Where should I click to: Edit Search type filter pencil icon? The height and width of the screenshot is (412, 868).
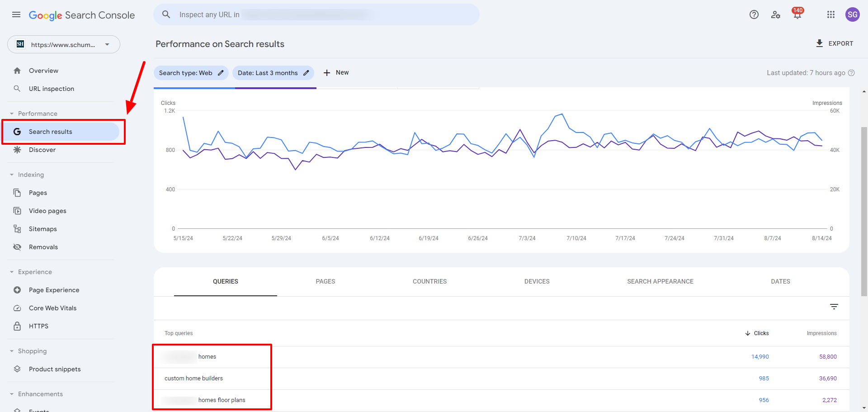click(x=221, y=73)
